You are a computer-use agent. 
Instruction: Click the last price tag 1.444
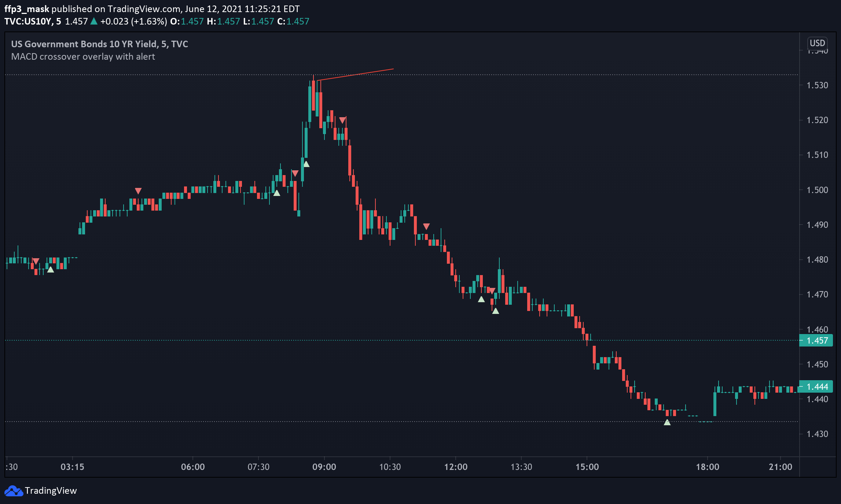tap(816, 386)
